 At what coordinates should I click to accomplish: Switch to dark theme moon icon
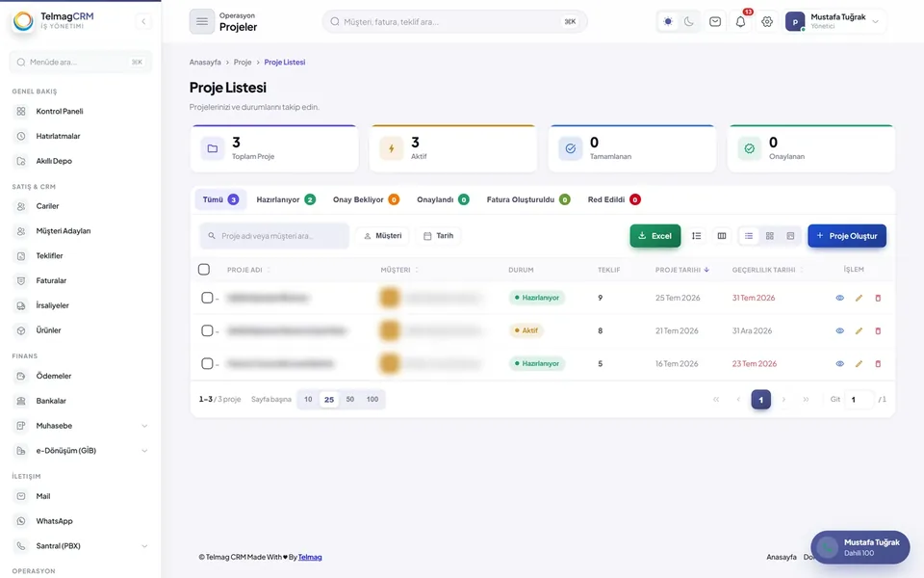[x=689, y=22]
